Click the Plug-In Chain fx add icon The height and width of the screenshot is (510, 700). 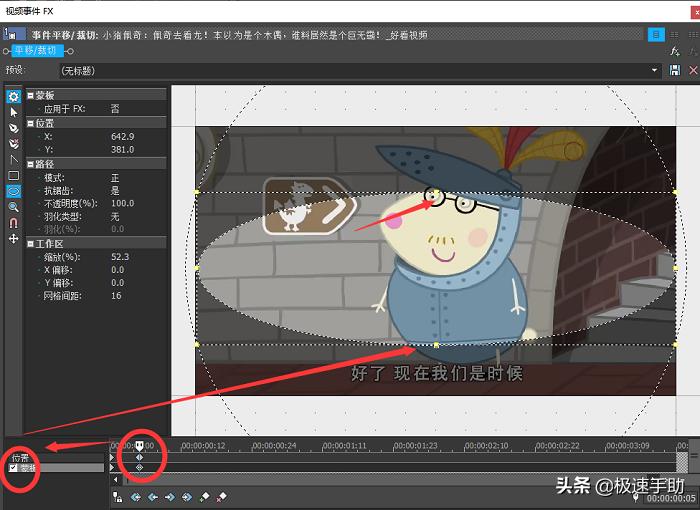tap(675, 51)
